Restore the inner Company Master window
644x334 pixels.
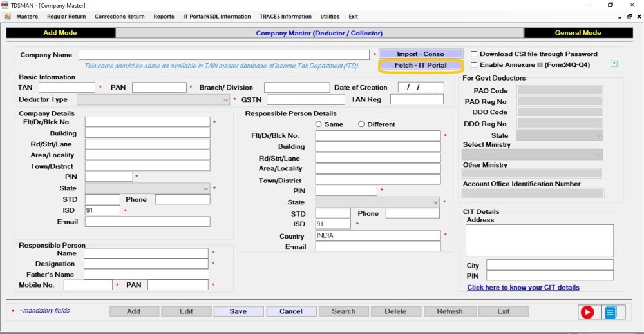(x=629, y=17)
